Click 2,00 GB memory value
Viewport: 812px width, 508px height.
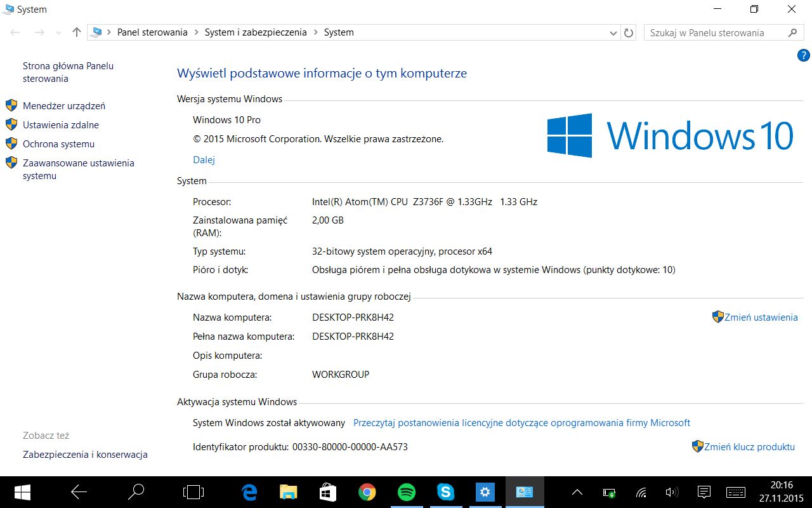(327, 220)
